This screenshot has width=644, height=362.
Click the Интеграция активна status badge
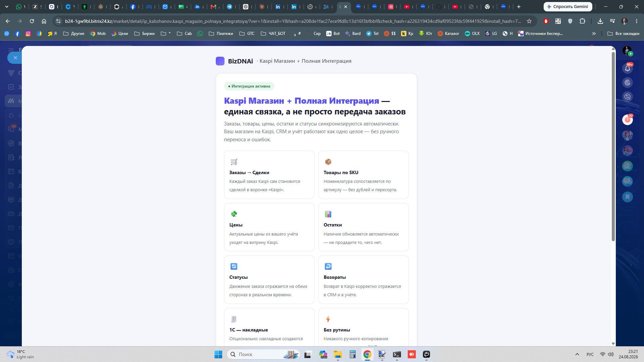point(249,86)
